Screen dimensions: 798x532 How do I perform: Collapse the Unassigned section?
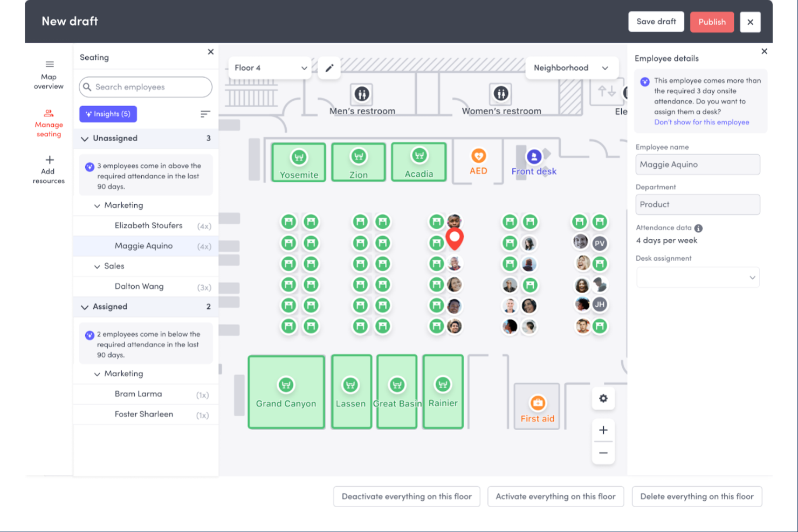pos(85,139)
